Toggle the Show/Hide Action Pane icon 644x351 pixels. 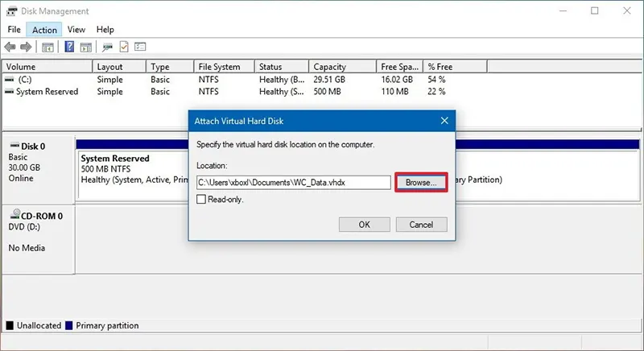pos(86,47)
